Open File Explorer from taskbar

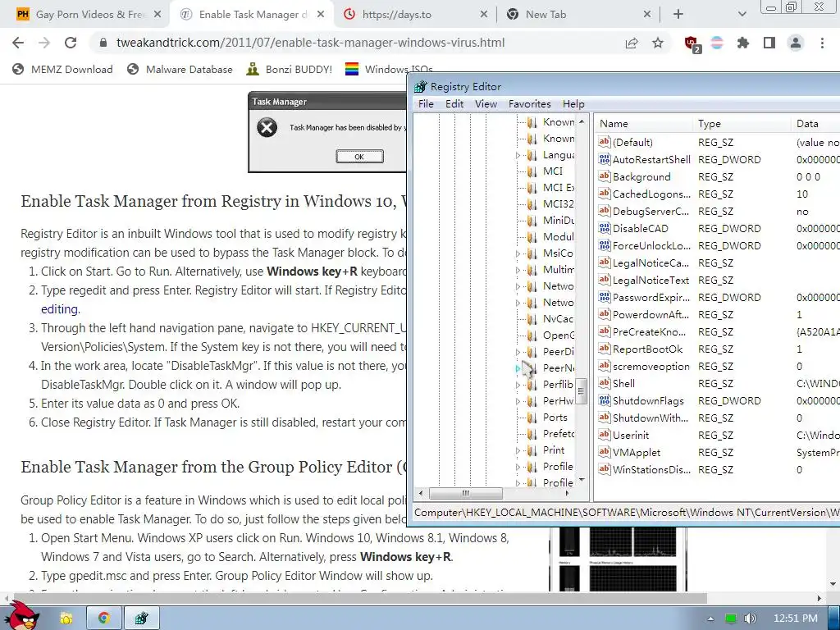click(66, 619)
